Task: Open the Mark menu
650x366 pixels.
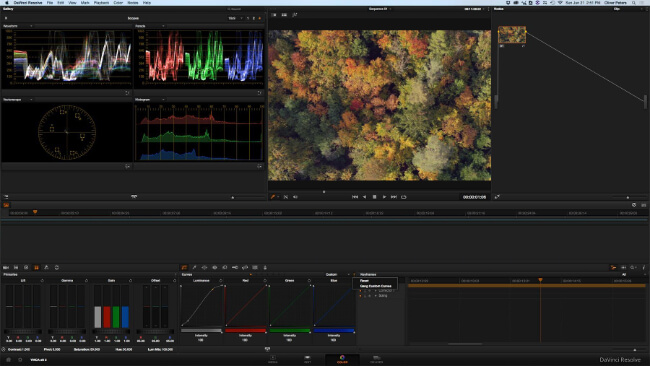Action: pos(85,2)
